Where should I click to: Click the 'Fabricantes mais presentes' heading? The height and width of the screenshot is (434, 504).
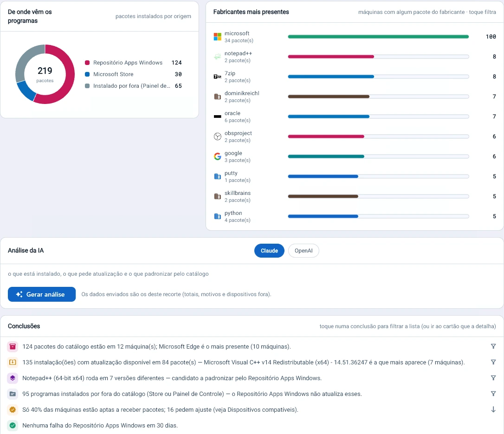pyautogui.click(x=251, y=12)
